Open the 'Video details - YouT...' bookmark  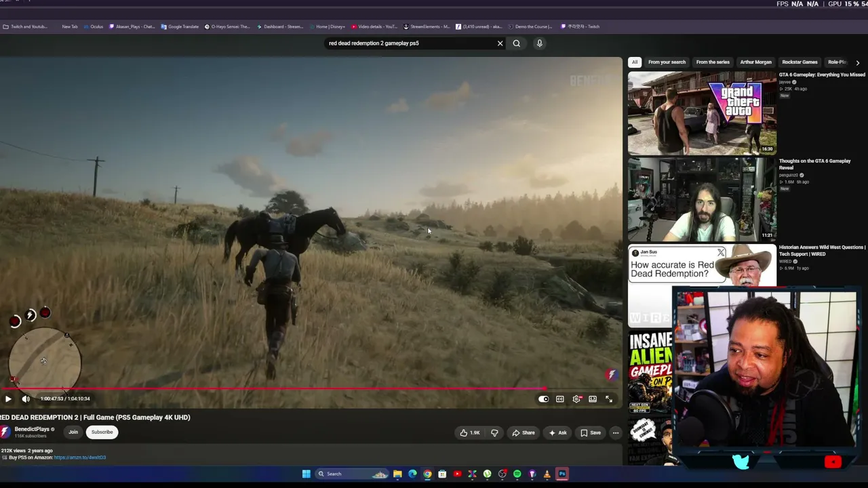pos(374,26)
